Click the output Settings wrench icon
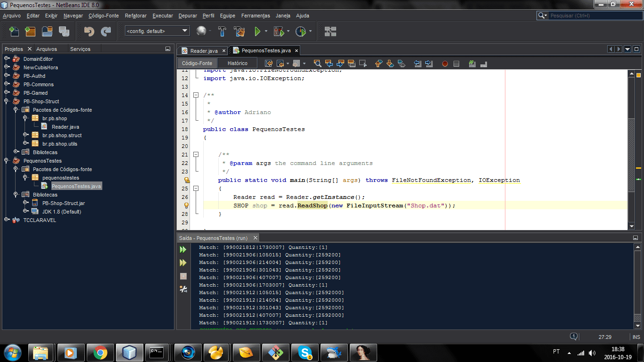Image resolution: width=644 pixels, height=362 pixels. 183,289
